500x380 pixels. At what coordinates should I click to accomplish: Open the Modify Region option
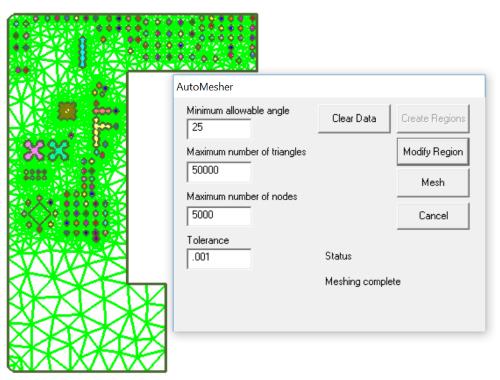coord(433,152)
